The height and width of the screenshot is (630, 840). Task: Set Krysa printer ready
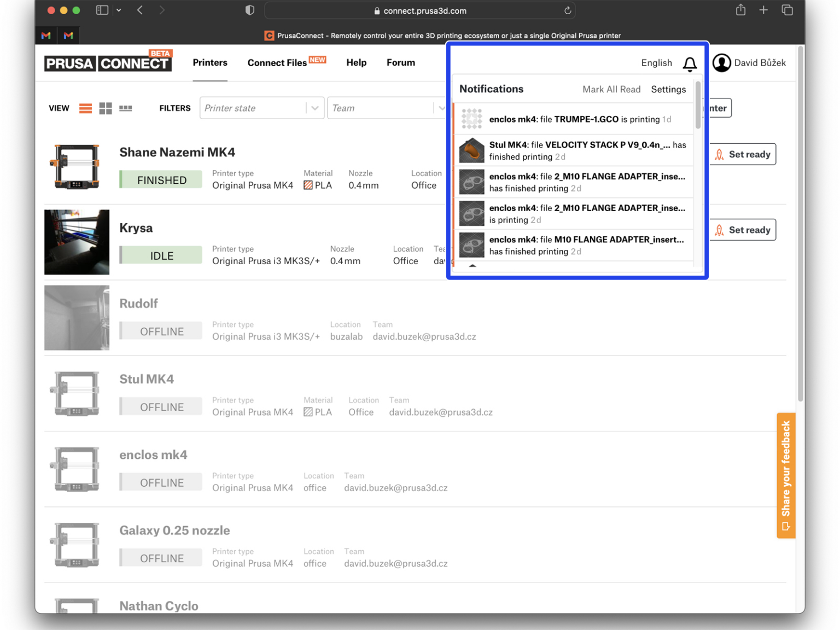click(743, 230)
